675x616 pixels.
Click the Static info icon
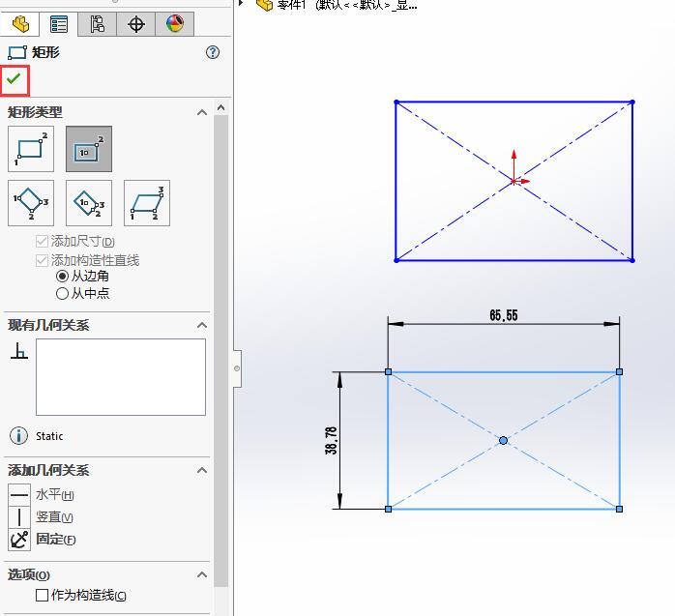tap(18, 435)
